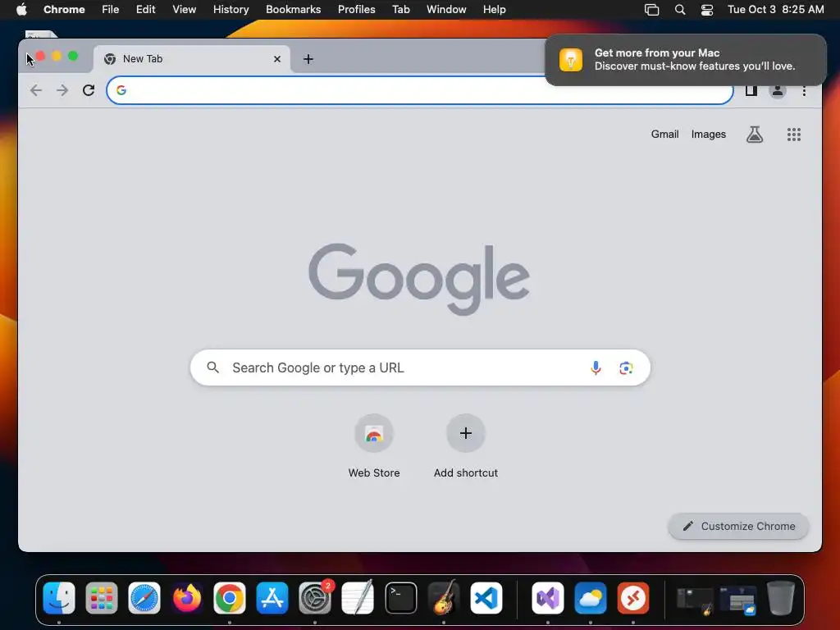Viewport: 840px width, 630px height.
Task: Open the Edit menu
Action: (145, 9)
